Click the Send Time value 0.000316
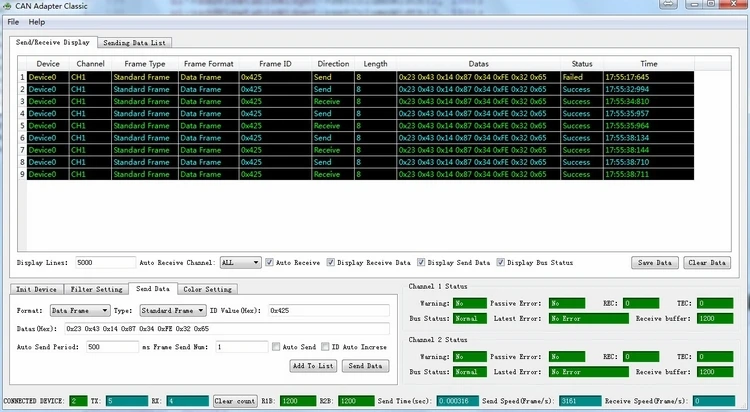This screenshot has height=412, width=750. click(x=457, y=401)
